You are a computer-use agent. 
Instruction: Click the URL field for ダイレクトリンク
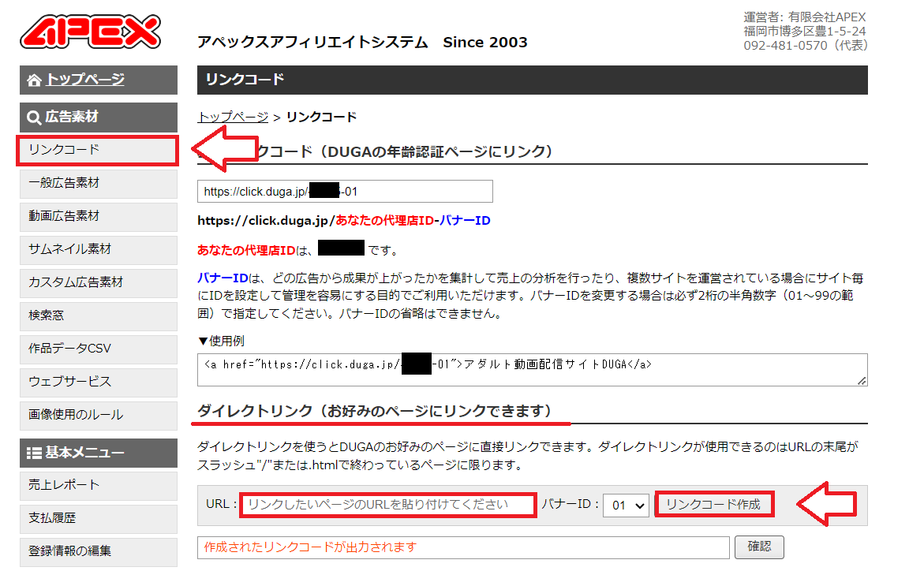coord(388,505)
